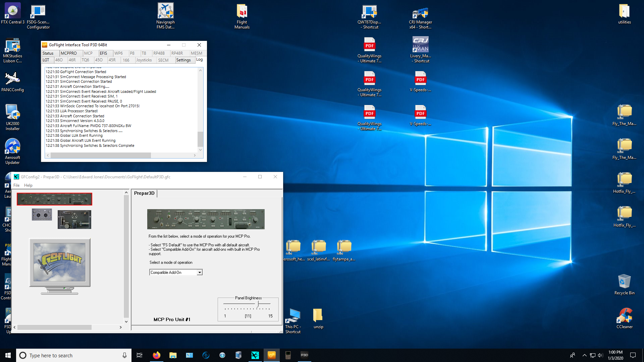Image resolution: width=644 pixels, height=362 pixels.
Task: Open the Navigraph FMS Data desktop icon
Action: click(x=165, y=16)
